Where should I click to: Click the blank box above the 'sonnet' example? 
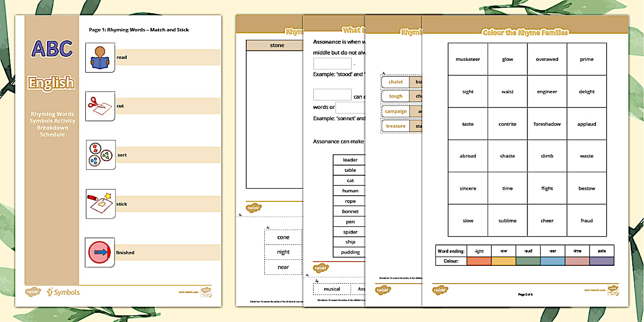(332, 95)
